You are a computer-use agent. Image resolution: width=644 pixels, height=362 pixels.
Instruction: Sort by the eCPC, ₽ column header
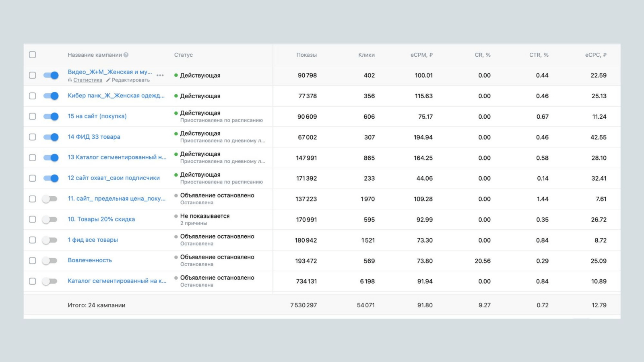(x=596, y=55)
